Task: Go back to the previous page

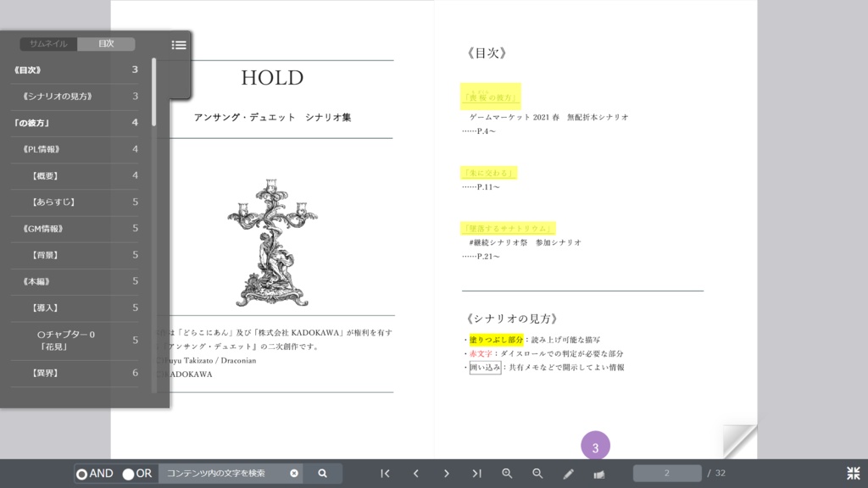Action: (416, 473)
